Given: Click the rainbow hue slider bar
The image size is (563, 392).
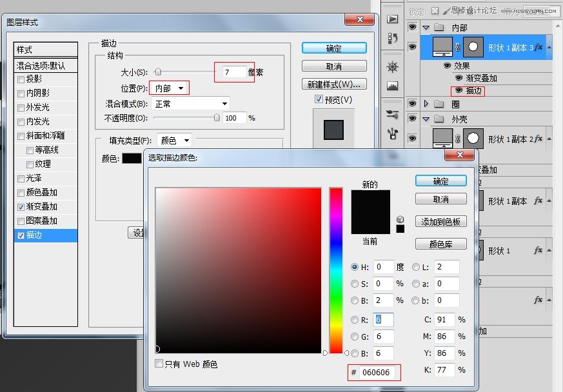Looking at the screenshot, I should click(336, 270).
